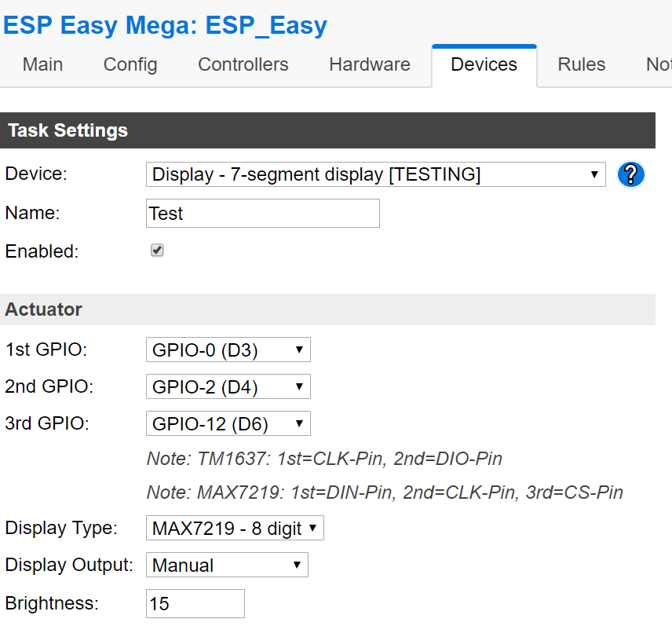The width and height of the screenshot is (672, 626).
Task: Expand the Display Output dropdown
Action: 227,565
